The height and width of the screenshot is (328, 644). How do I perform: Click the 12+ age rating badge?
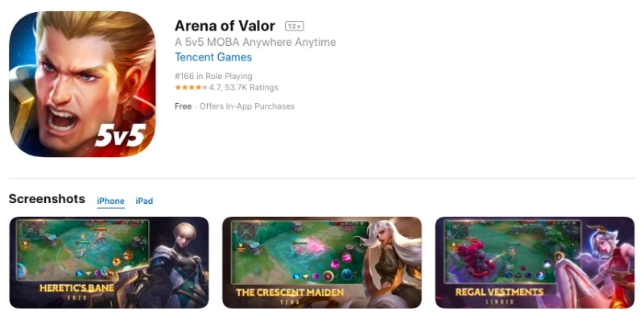pyautogui.click(x=295, y=27)
